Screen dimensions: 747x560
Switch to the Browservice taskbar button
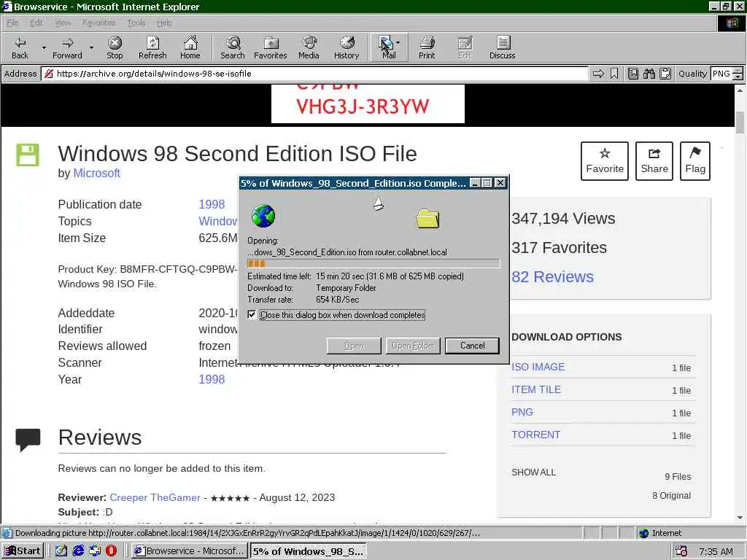190,551
